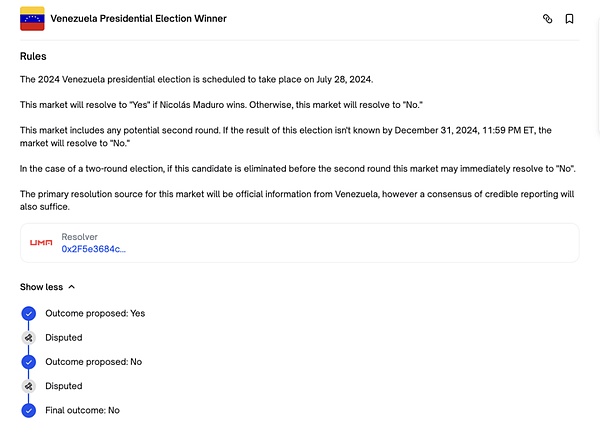This screenshot has height=438, width=600.
Task: Click checkmark icon beside Final outcome: No
Action: [x=29, y=410]
